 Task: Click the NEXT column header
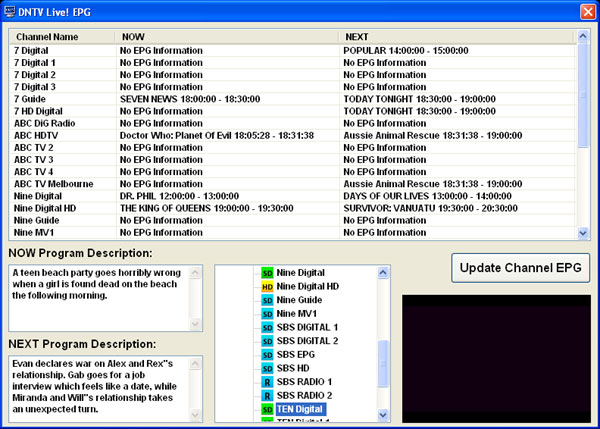point(457,37)
